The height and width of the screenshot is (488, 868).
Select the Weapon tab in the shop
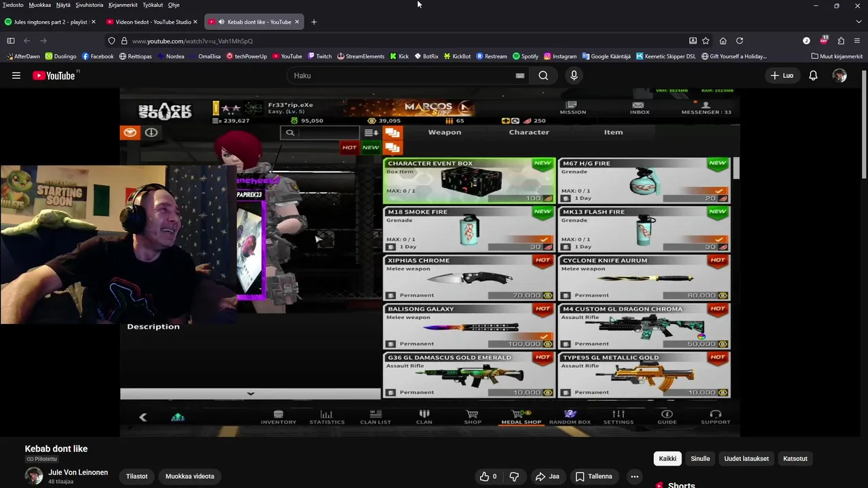click(444, 132)
